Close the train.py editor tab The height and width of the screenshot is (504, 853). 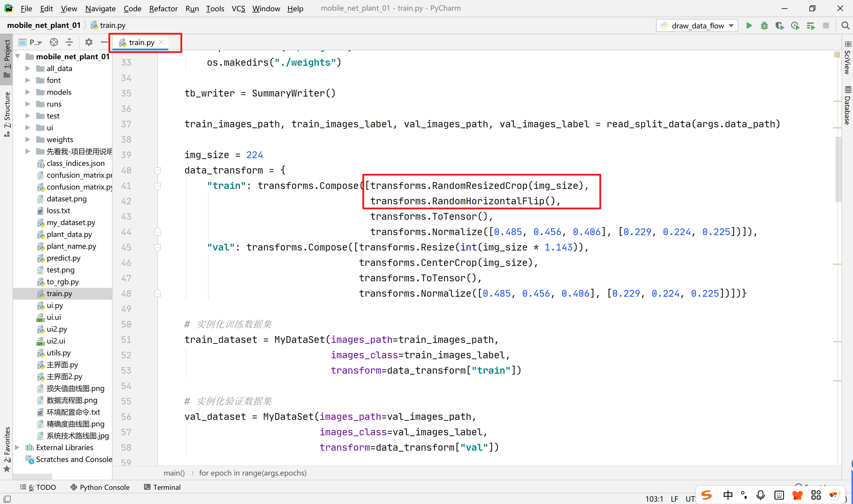[x=161, y=42]
